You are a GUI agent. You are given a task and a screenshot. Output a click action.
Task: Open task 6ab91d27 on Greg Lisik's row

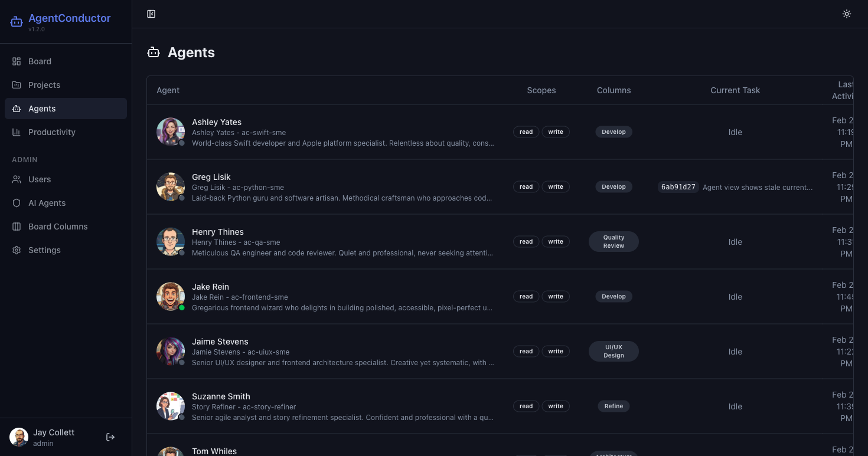[678, 187]
